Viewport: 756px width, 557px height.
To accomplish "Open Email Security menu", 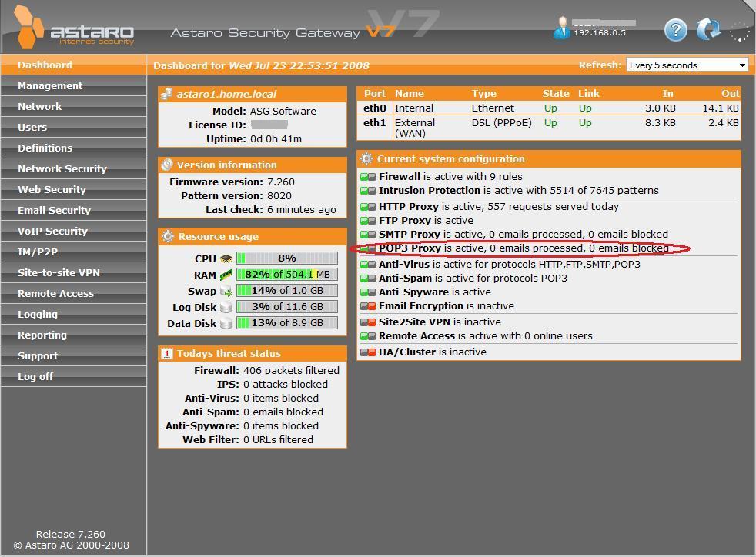I will (x=73, y=210).
